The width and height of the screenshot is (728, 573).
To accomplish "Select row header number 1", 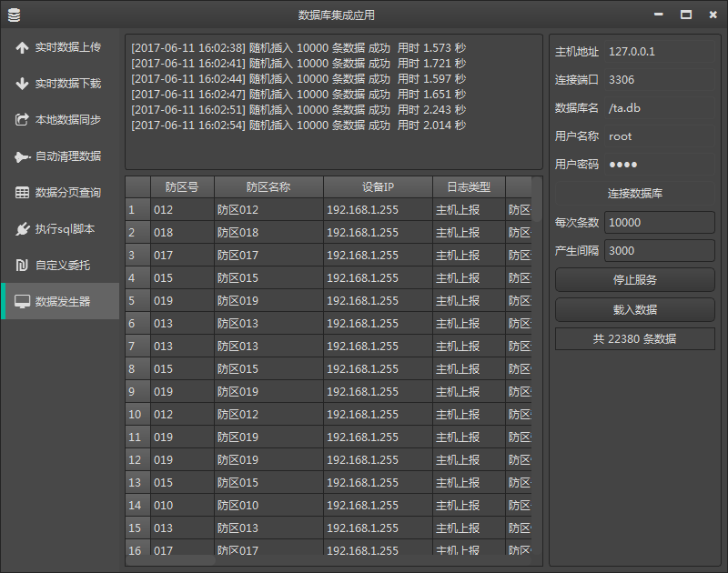I will pos(137,210).
